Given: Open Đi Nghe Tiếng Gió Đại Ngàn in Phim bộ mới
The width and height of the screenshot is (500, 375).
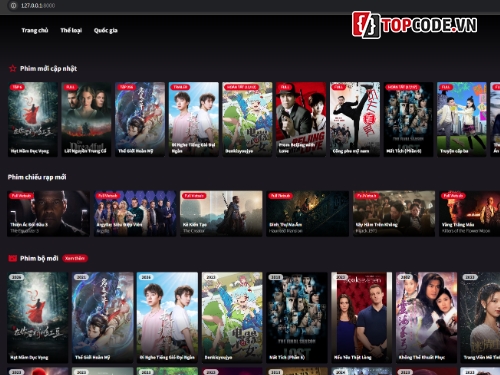Looking at the screenshot, I should (x=167, y=318).
